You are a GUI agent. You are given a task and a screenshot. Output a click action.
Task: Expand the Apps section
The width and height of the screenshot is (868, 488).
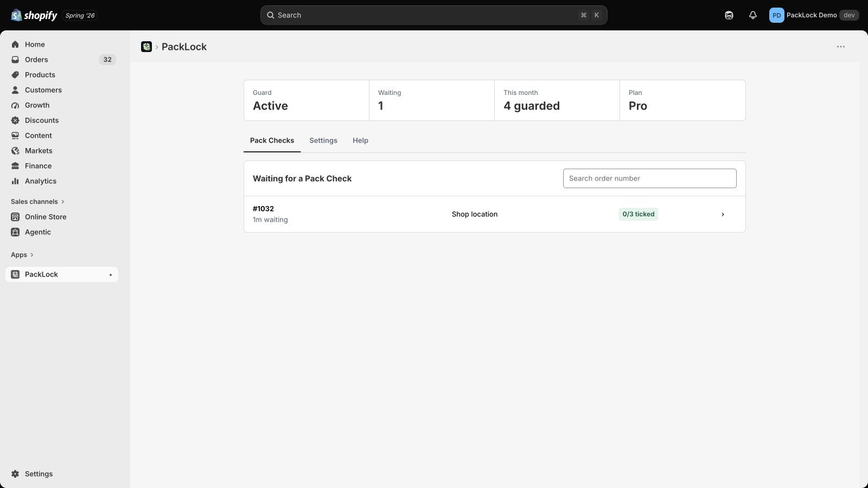[x=22, y=255]
